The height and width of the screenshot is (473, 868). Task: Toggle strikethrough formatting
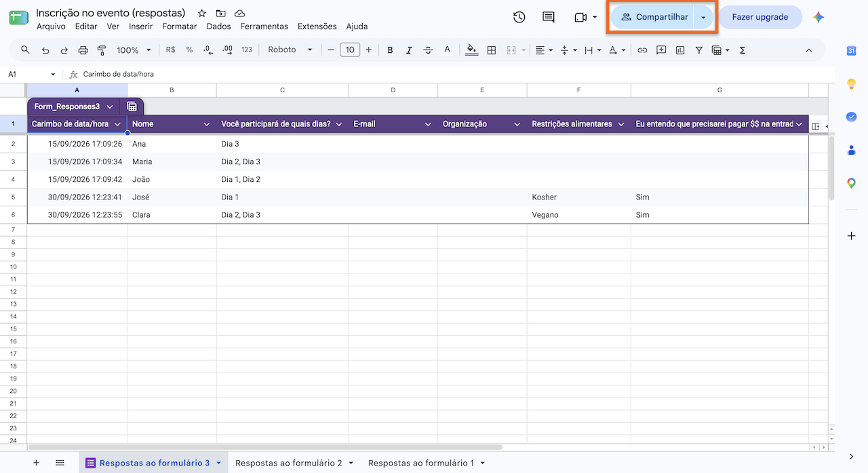click(428, 50)
